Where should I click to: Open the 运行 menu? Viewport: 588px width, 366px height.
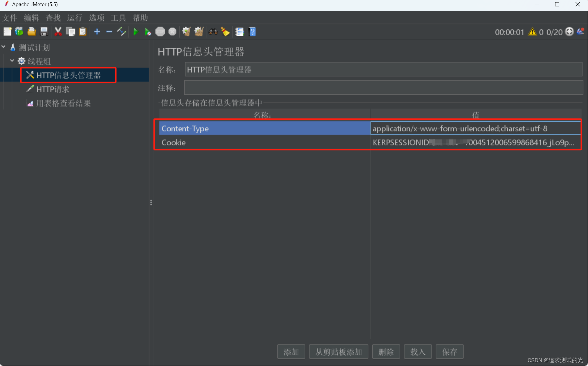coord(75,18)
